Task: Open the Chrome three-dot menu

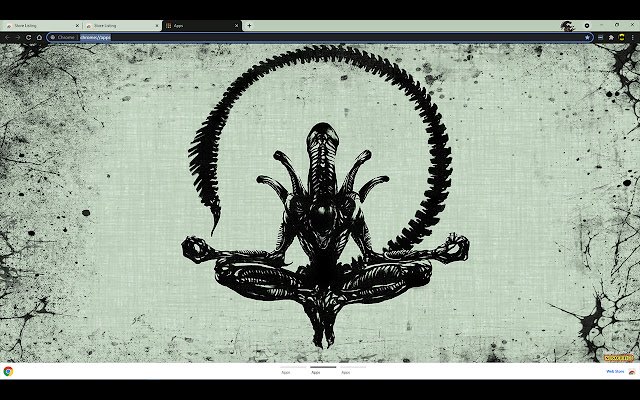Action: (633, 37)
